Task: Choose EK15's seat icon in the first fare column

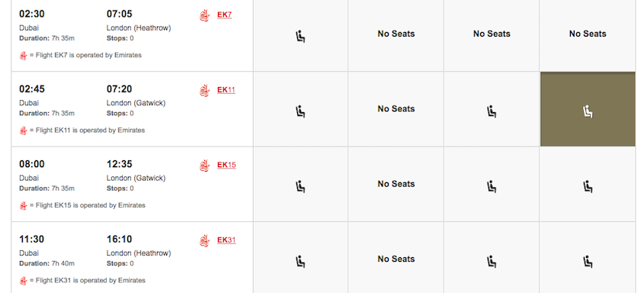Action: coord(300,187)
